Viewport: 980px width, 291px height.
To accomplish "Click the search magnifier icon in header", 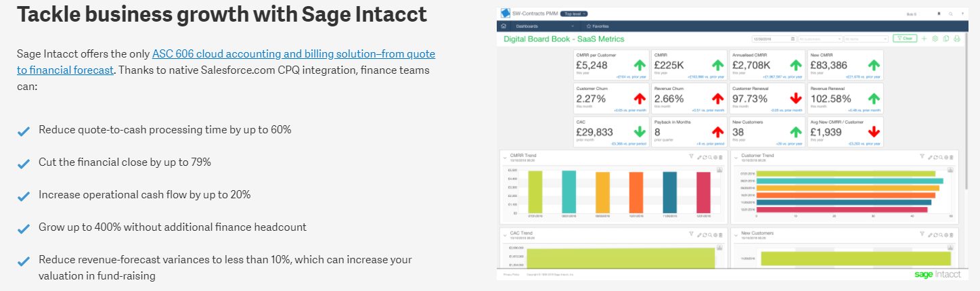I will pos(951,14).
